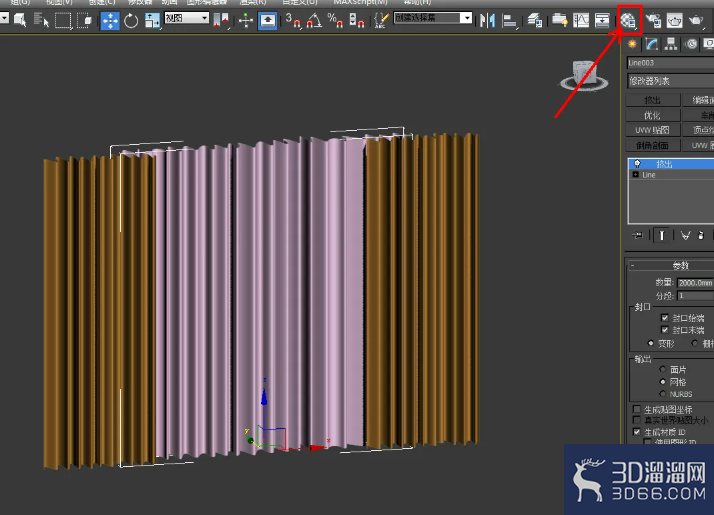Enable 真实世界贴图大小 checkbox

click(637, 420)
